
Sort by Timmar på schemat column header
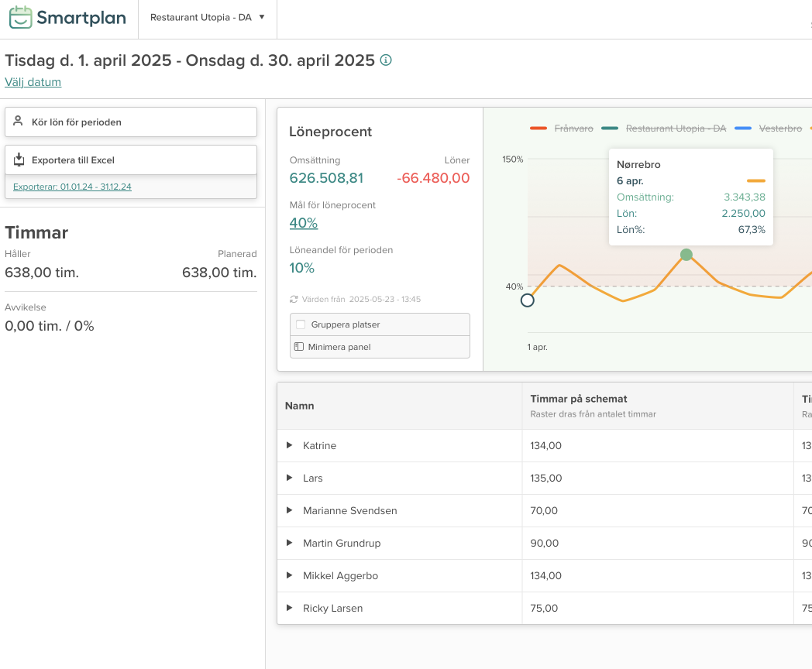(x=578, y=399)
